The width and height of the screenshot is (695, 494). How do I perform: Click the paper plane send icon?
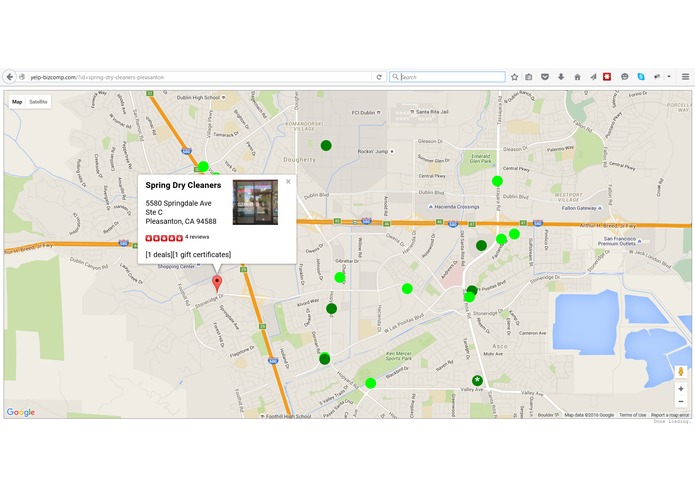593,77
